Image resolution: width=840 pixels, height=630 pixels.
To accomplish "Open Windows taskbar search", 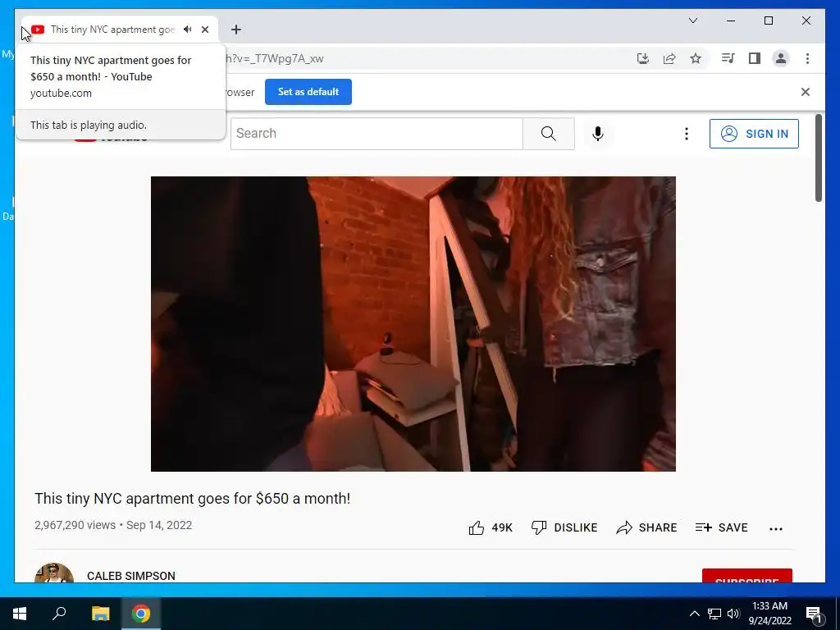I will [x=59, y=614].
